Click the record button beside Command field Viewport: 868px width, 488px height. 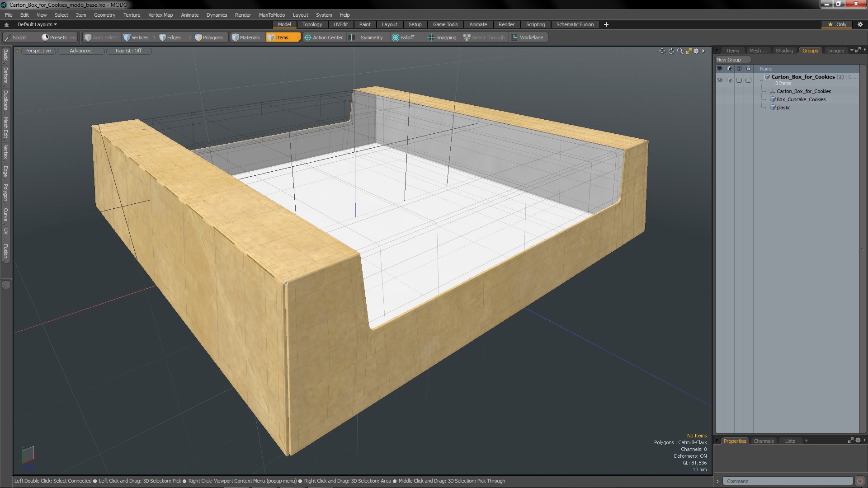[860, 481]
